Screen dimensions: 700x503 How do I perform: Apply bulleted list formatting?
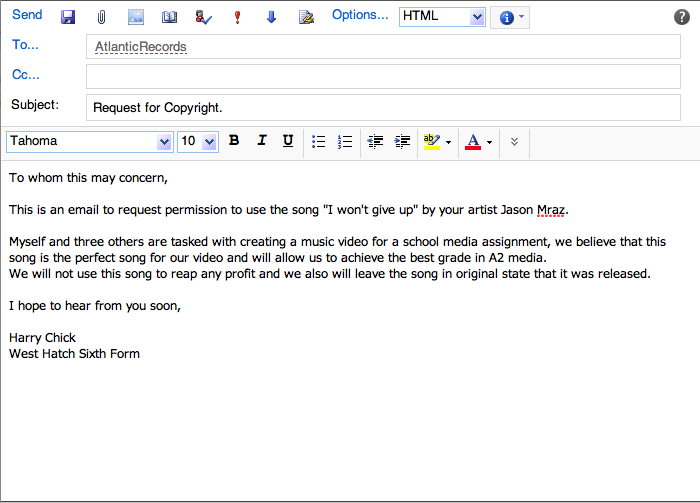coord(318,141)
